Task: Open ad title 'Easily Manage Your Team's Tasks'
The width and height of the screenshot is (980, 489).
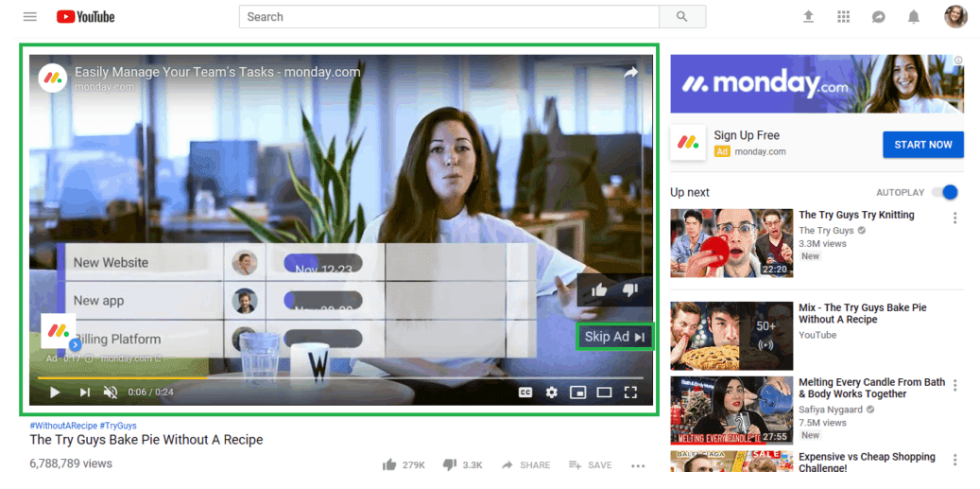Action: coord(217,72)
